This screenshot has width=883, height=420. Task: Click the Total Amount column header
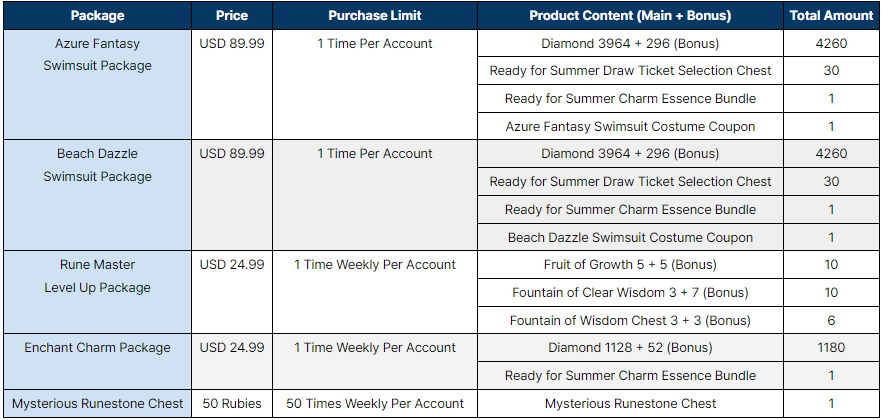point(831,16)
